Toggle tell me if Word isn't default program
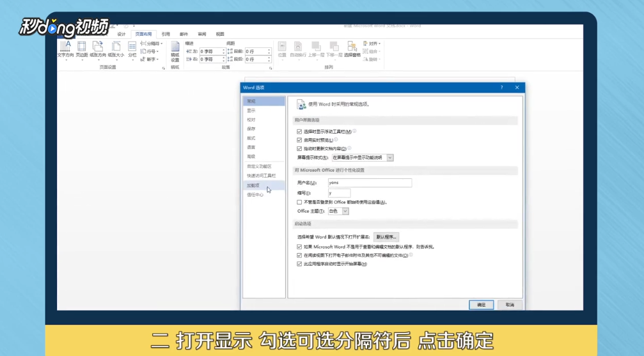This screenshot has height=356, width=644. (299, 247)
